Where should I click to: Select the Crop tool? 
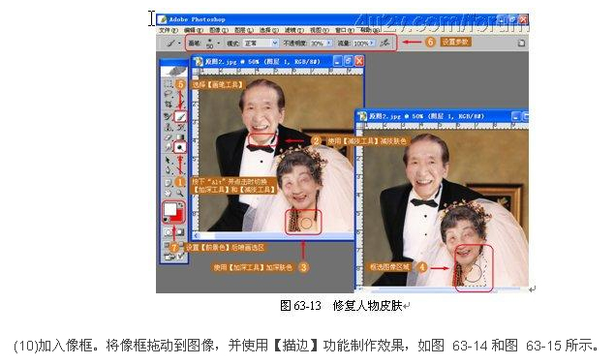click(168, 104)
